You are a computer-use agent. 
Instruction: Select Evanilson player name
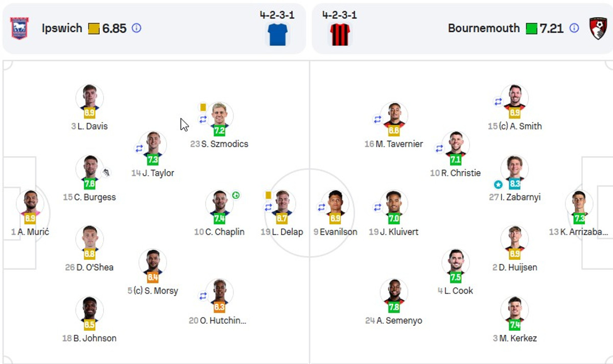click(338, 232)
